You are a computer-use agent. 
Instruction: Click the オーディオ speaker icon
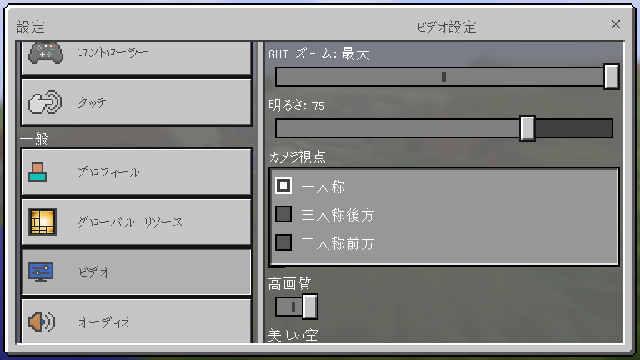click(x=42, y=322)
